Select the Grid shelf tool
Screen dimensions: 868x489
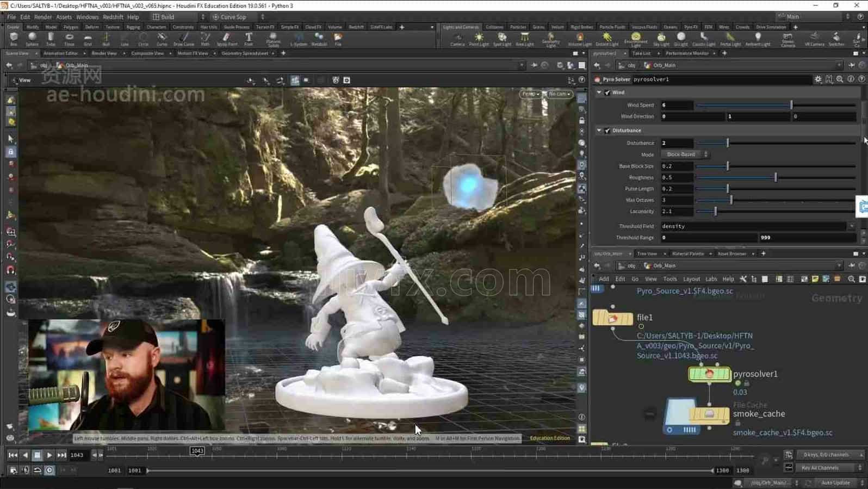[x=88, y=39]
